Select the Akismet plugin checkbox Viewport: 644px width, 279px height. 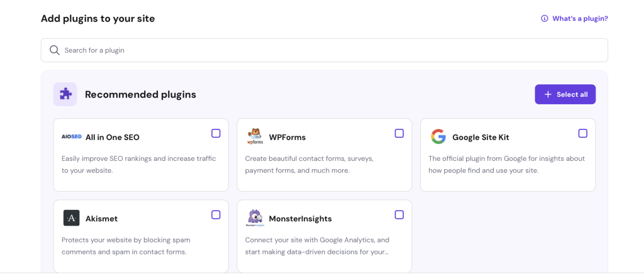tap(216, 215)
